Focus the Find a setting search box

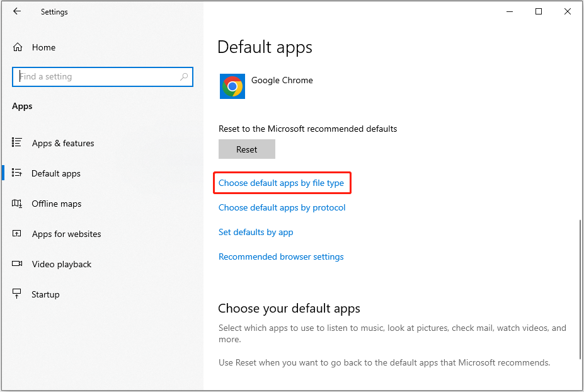click(x=103, y=77)
